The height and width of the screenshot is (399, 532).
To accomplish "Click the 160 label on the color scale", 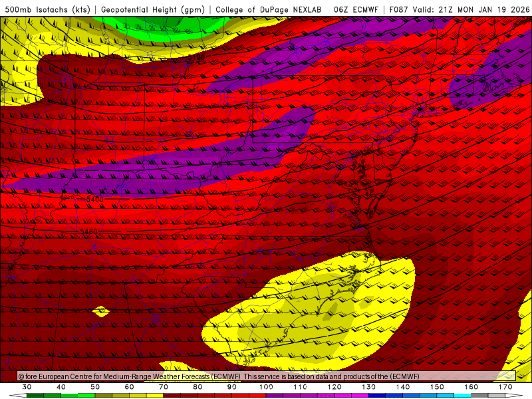I will click(471, 387).
